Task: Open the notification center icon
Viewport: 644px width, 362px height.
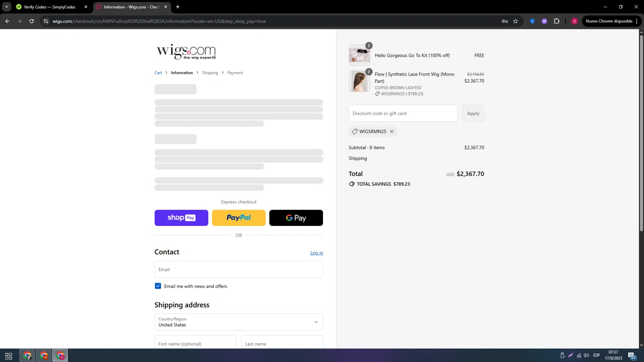Action: coord(632,356)
